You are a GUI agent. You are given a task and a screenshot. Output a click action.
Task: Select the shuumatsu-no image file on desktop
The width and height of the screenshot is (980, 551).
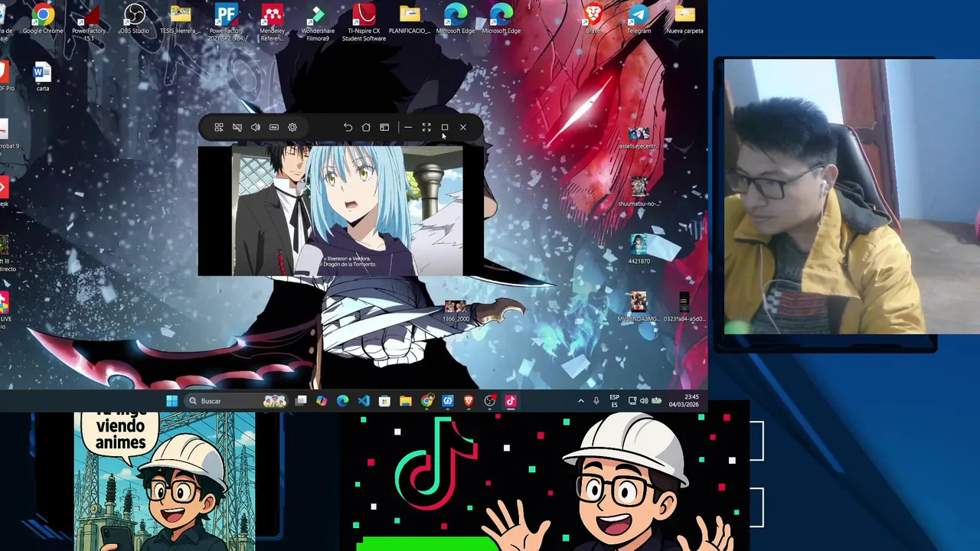point(639,192)
